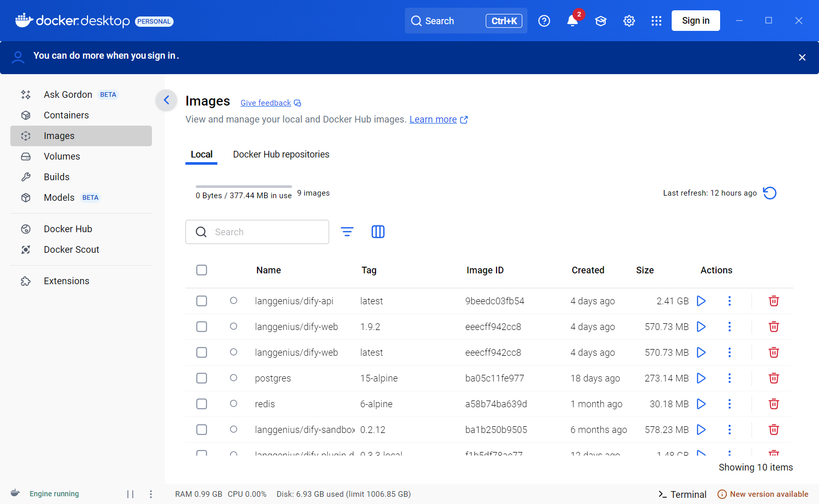Screen dimensions: 819x504
Task: Sort table by Size column header
Action: [x=645, y=270]
